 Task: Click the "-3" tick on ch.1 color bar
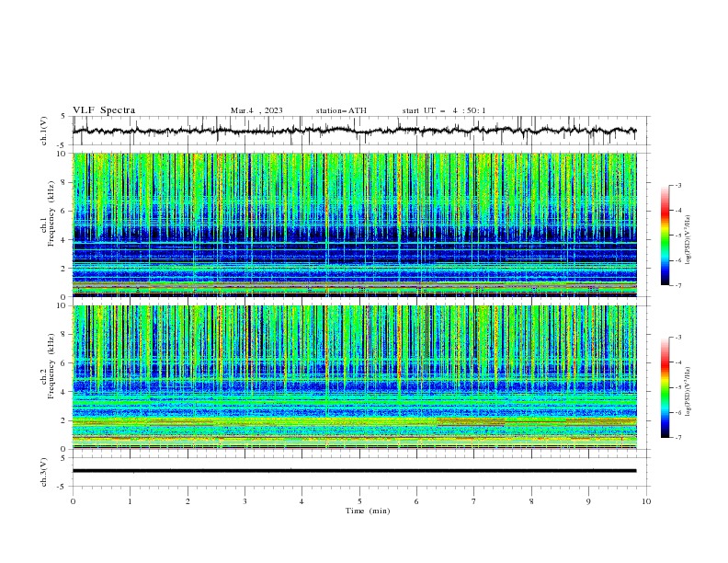678,185
